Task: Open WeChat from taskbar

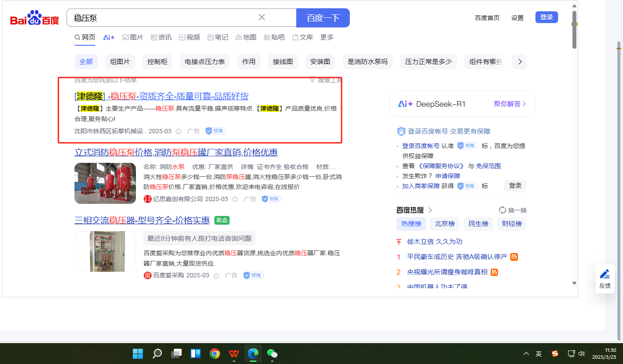Action: tap(272, 354)
